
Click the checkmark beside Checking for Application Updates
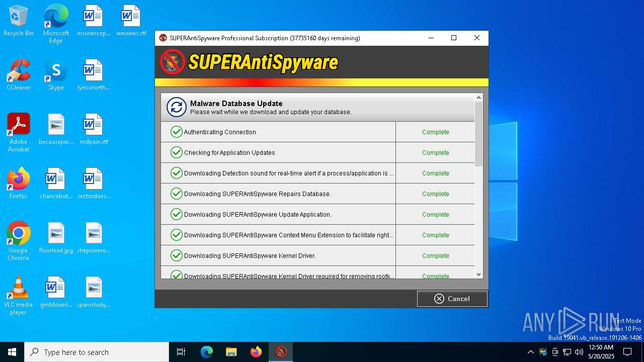point(176,152)
